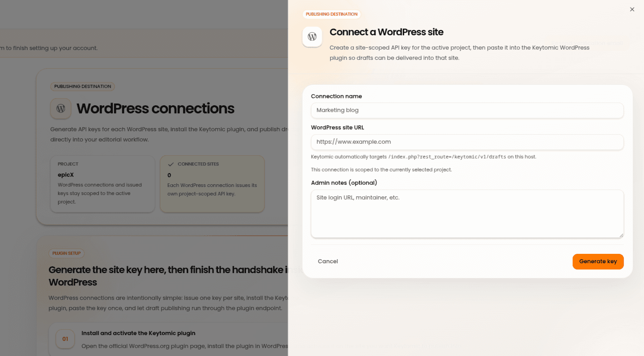Click Install and activate the Keytomic plugin

pos(139,333)
